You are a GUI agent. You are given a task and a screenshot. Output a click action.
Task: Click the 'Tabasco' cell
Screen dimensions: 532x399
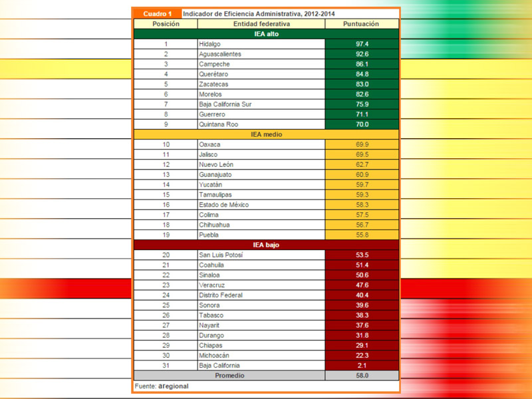261,315
